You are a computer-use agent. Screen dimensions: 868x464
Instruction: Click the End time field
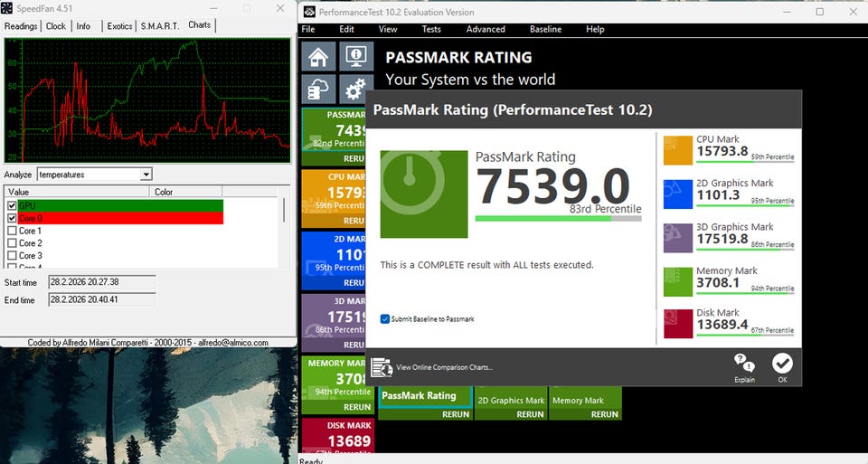click(x=102, y=300)
